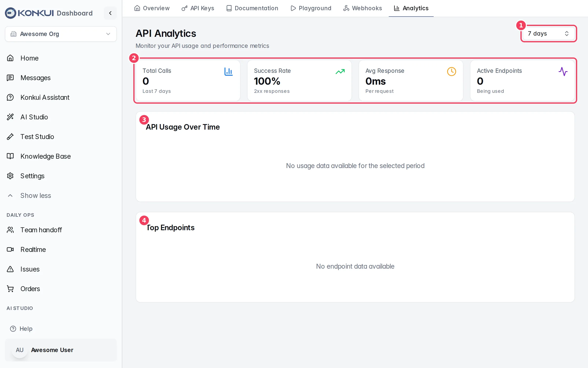Click the Top Endpoints heading
The height and width of the screenshot is (368, 588).
point(170,228)
